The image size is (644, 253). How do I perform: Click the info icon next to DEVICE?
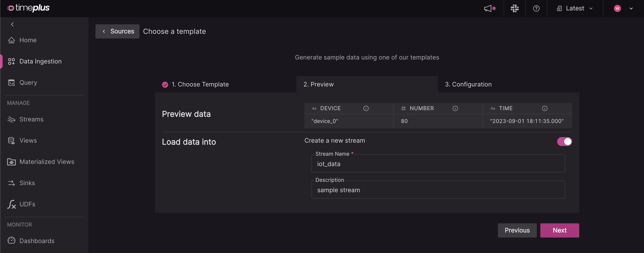[x=366, y=108]
